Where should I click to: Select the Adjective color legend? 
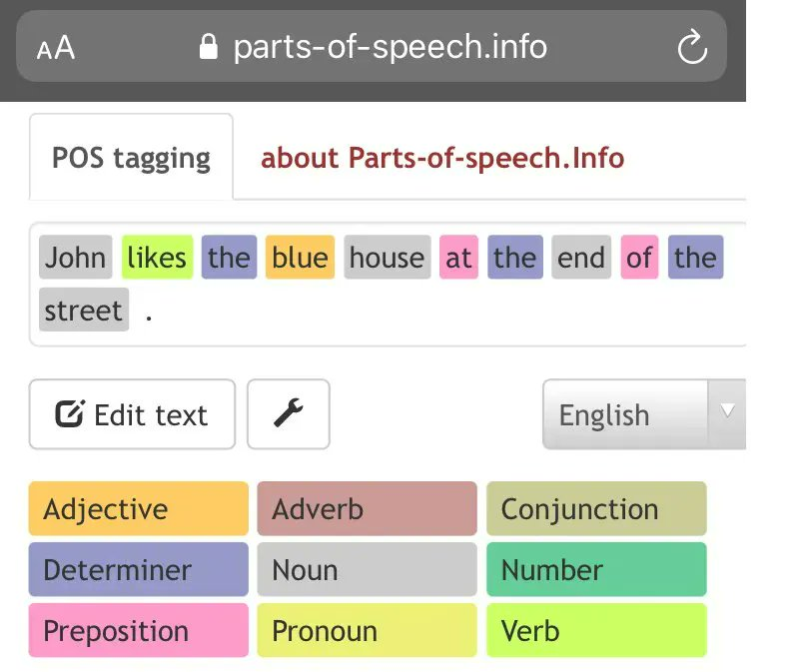pos(137,509)
